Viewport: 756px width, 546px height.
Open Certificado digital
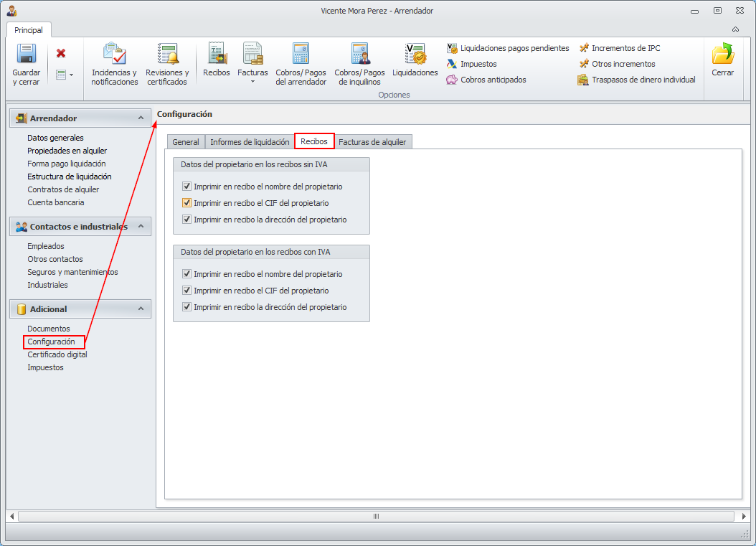57,354
